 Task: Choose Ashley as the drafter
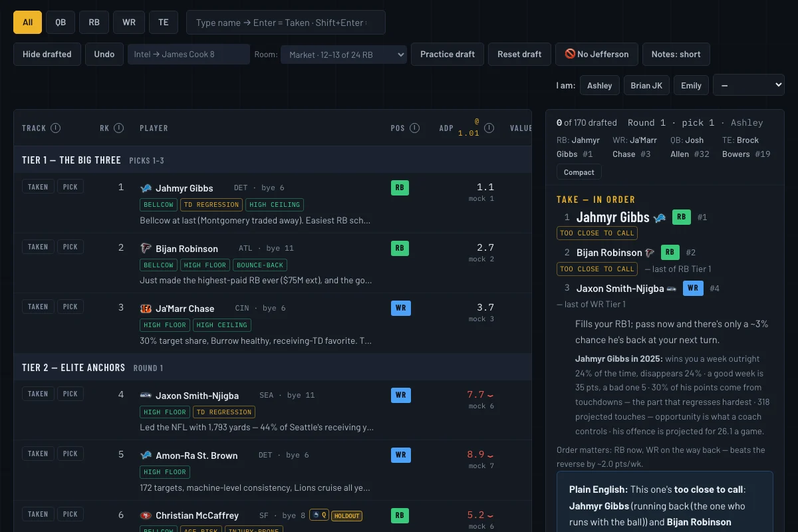tap(600, 85)
